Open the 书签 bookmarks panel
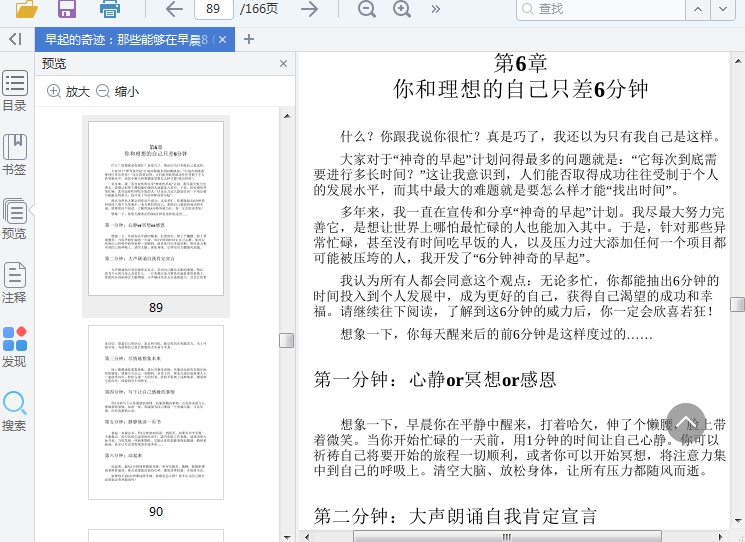 [x=15, y=155]
